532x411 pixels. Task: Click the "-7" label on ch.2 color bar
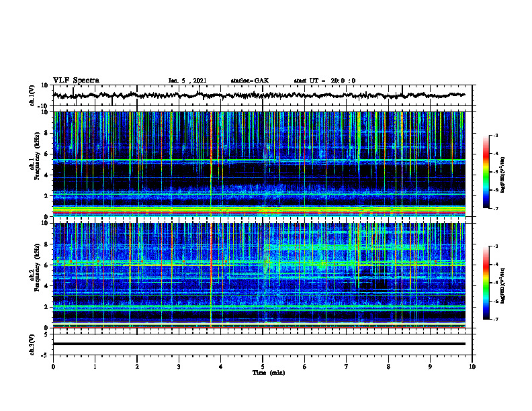point(496,319)
